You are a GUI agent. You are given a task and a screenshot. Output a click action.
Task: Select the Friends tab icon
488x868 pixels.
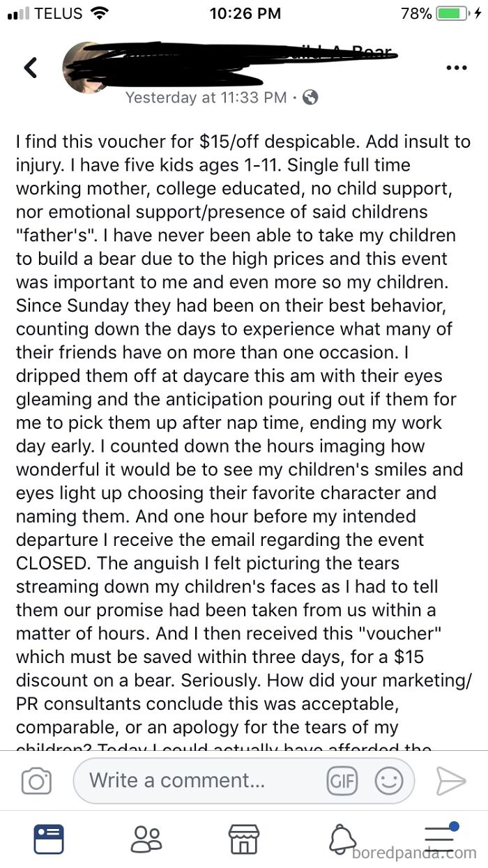coord(146,839)
